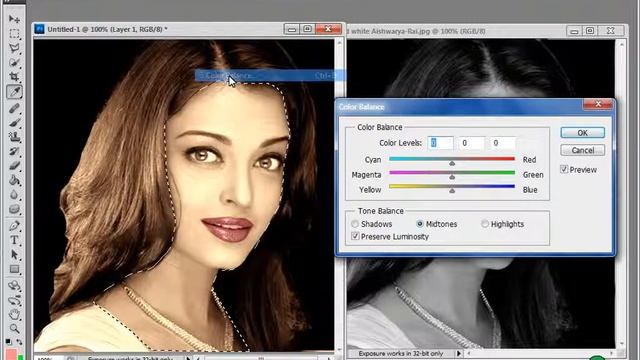Choose the highlighted Color Balance menu entry
The width and height of the screenshot is (640, 360).
tap(270, 76)
